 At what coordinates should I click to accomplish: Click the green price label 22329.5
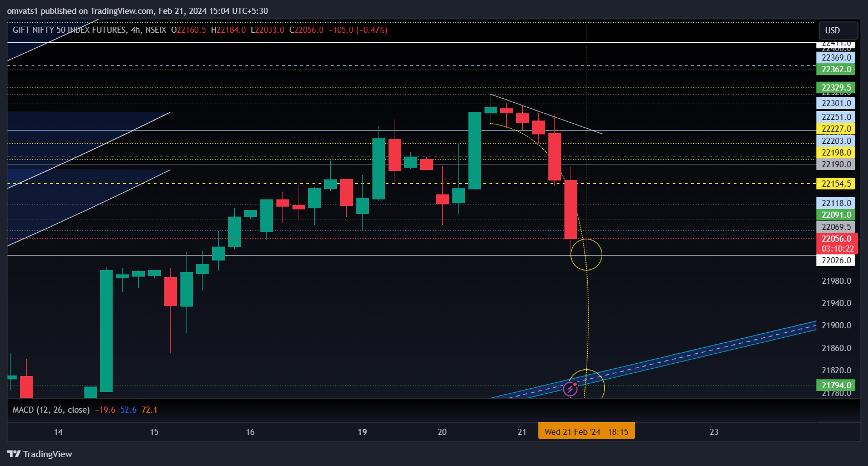[x=836, y=88]
